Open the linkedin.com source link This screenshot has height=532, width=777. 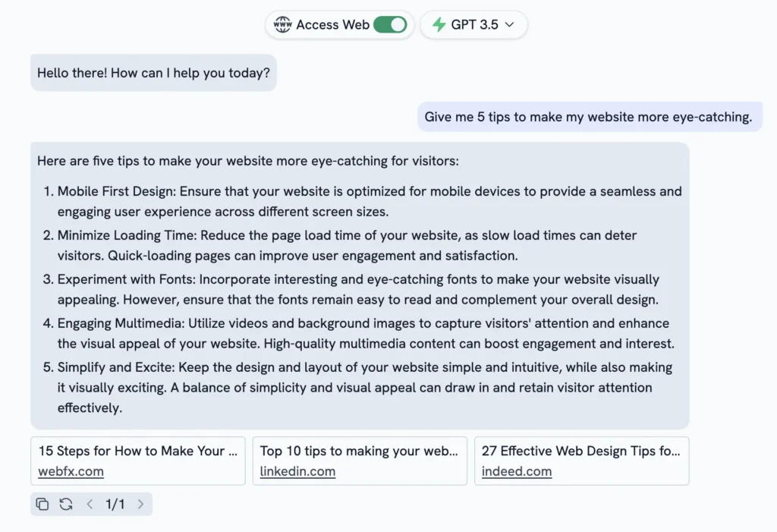297,471
